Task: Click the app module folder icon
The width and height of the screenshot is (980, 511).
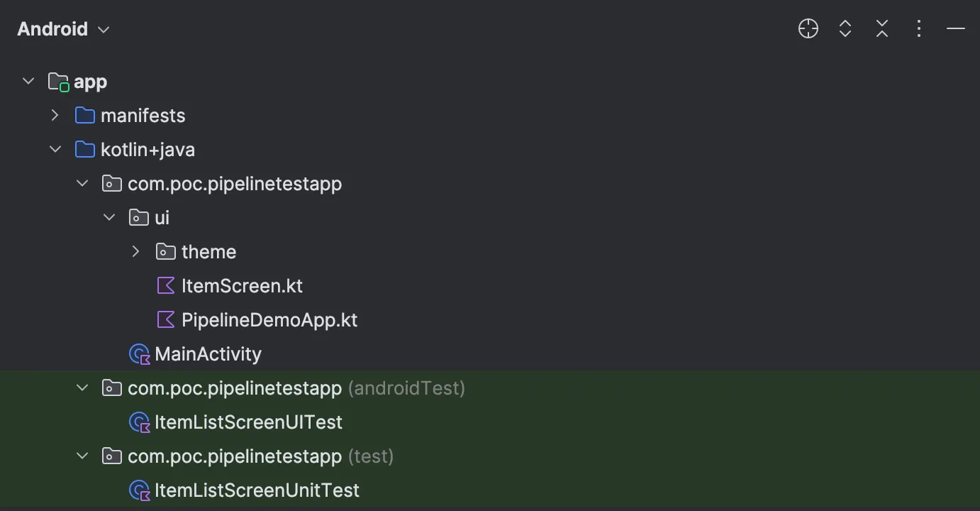Action: click(57, 81)
